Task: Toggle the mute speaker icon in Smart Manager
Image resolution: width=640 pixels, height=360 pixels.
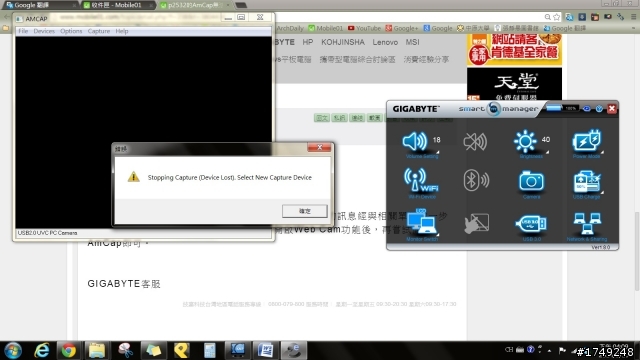Action: click(x=475, y=142)
